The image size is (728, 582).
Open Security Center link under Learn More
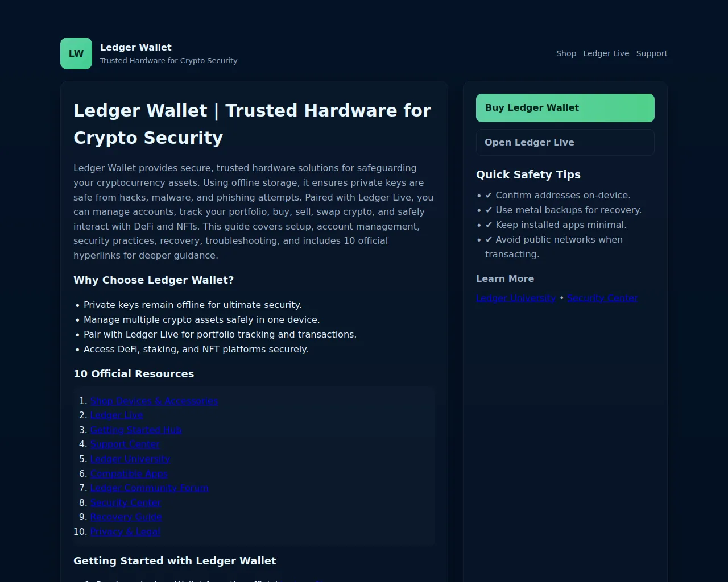[602, 298]
